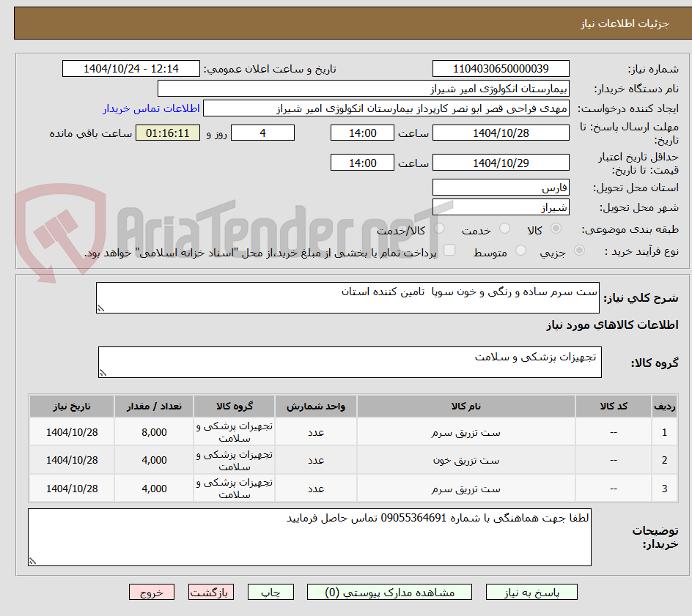Click the price validity time field 14:00
This screenshot has width=692, height=616.
[x=362, y=163]
